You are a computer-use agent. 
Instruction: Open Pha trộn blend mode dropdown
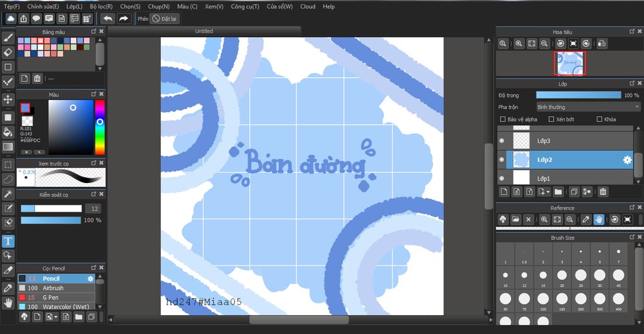pos(588,107)
